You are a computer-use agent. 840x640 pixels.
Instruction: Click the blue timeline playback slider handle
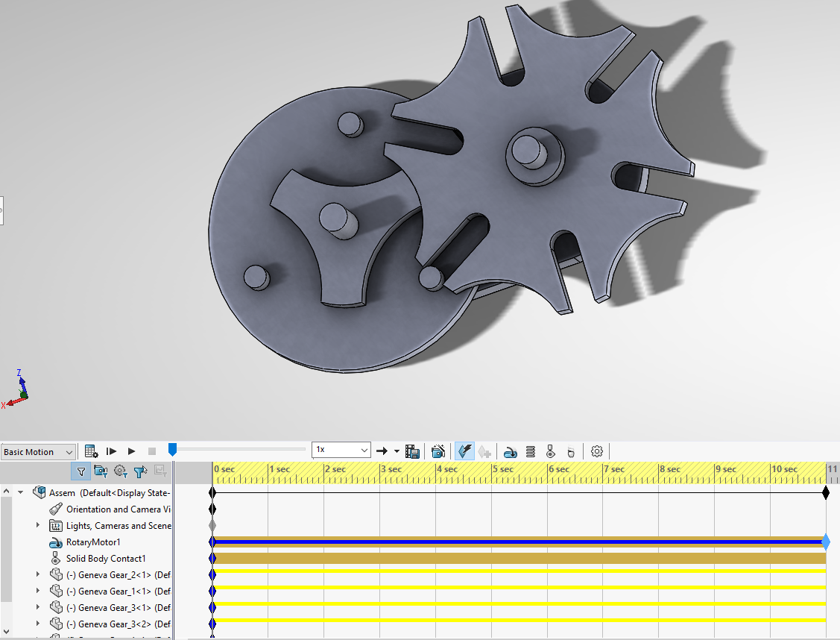click(x=172, y=449)
